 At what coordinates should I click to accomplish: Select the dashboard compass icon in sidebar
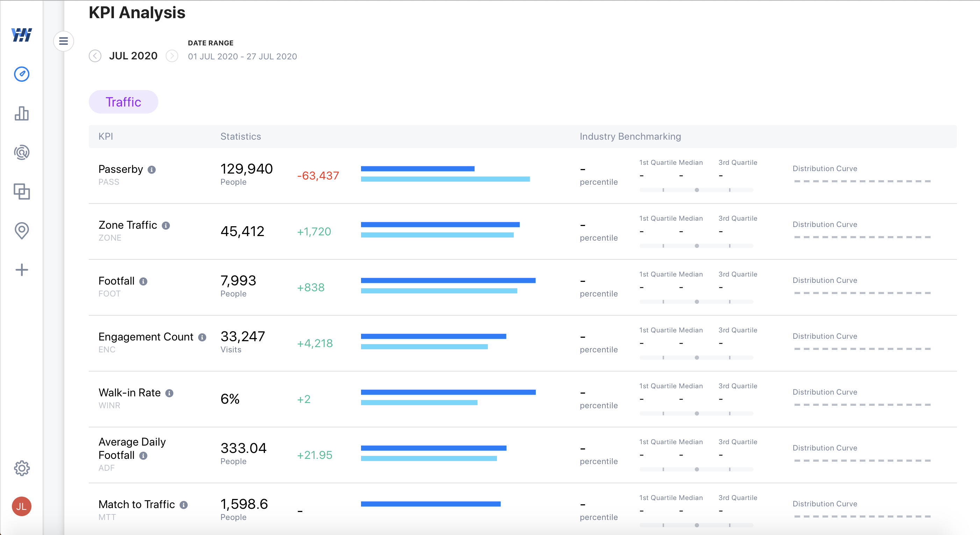[x=22, y=74]
